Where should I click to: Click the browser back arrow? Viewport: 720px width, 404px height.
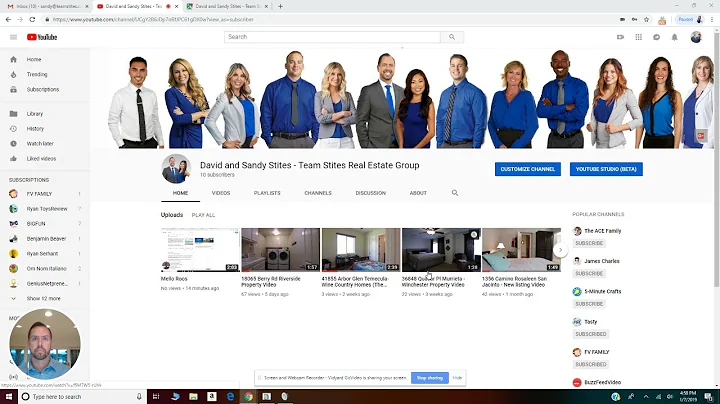(8, 19)
